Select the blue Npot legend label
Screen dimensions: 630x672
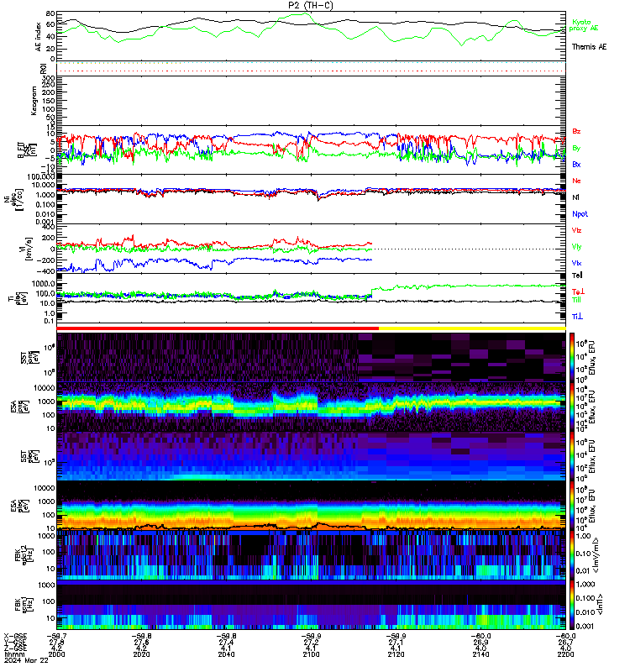coord(580,214)
